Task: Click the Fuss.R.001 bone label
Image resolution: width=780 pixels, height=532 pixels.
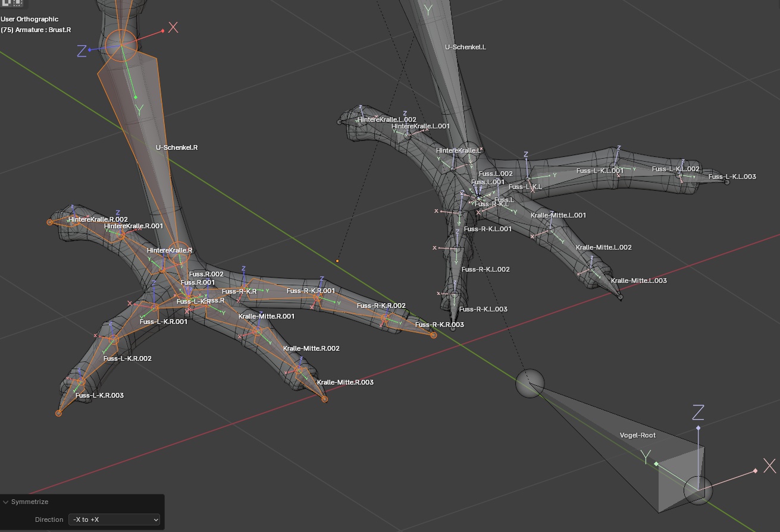Action: pos(198,282)
